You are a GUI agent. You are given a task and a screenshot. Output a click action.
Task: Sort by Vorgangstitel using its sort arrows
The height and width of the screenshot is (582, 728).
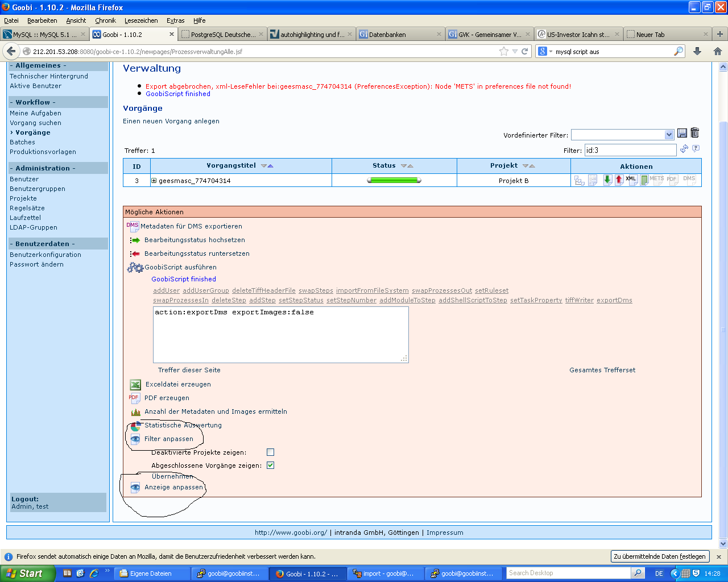[x=267, y=166]
